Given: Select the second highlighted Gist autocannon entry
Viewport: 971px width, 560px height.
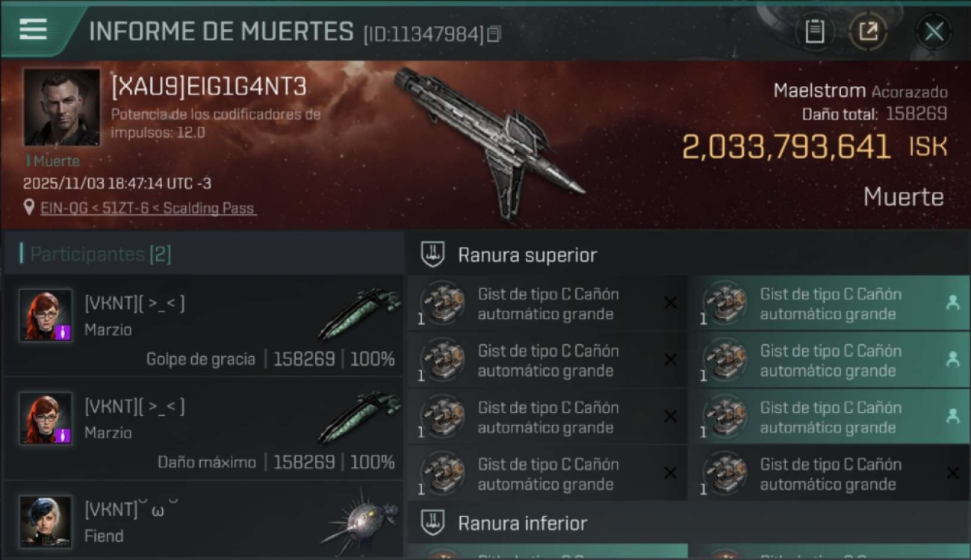Looking at the screenshot, I should tap(828, 360).
